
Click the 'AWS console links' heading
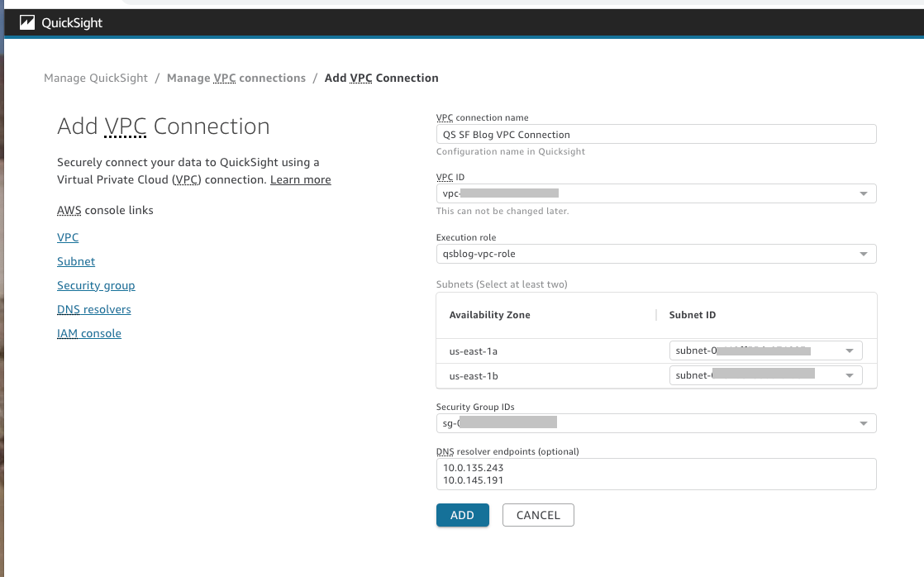105,211
